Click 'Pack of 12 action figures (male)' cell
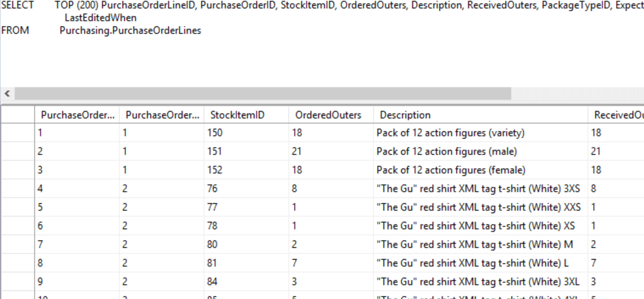 (481, 151)
